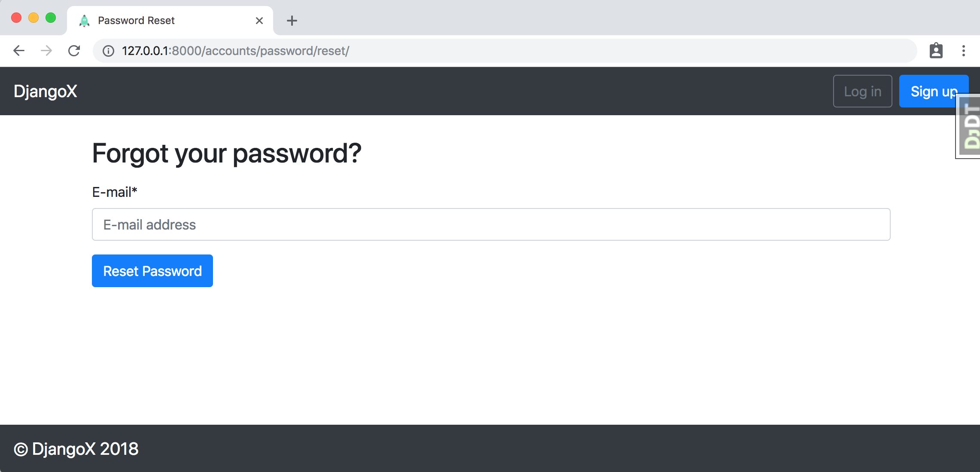Open the Chrome three-dot menu
This screenshot has width=980, height=472.
tap(964, 51)
